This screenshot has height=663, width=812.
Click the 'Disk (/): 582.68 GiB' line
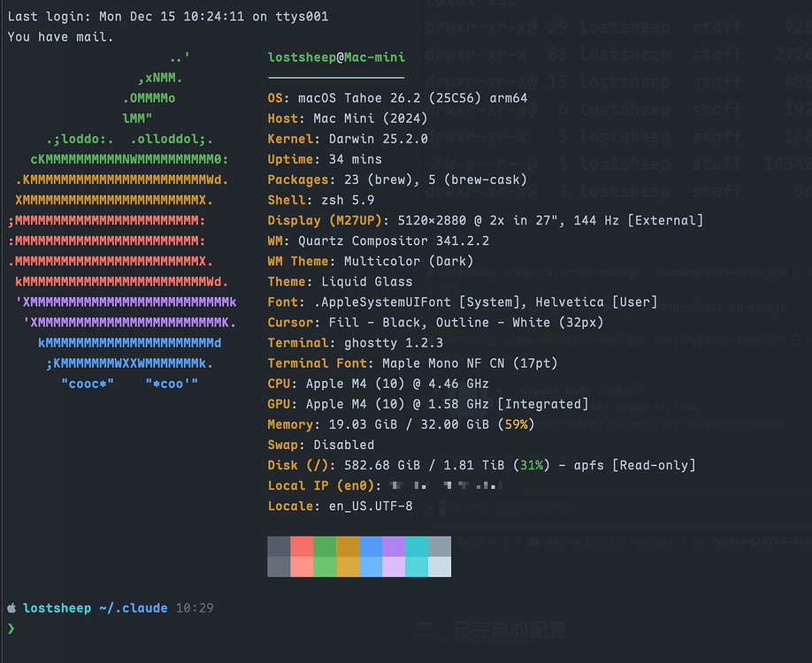481,465
